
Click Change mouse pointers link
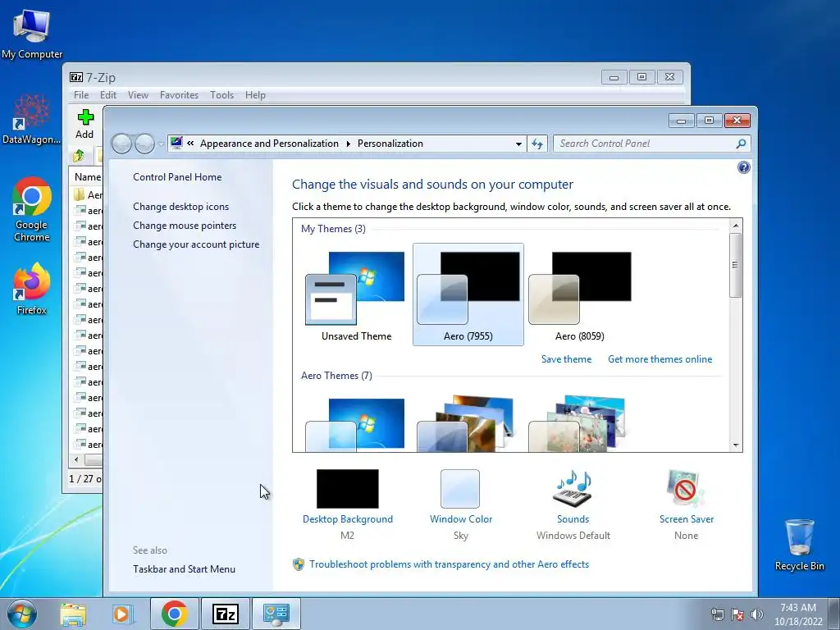click(185, 226)
